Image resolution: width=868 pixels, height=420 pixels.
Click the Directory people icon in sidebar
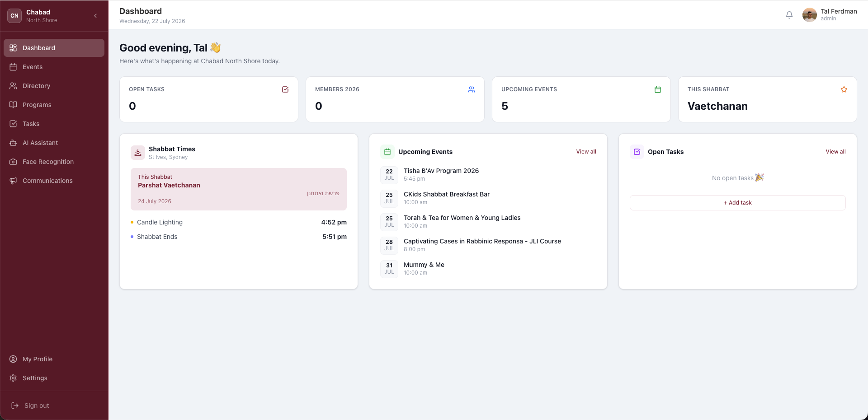coord(13,86)
